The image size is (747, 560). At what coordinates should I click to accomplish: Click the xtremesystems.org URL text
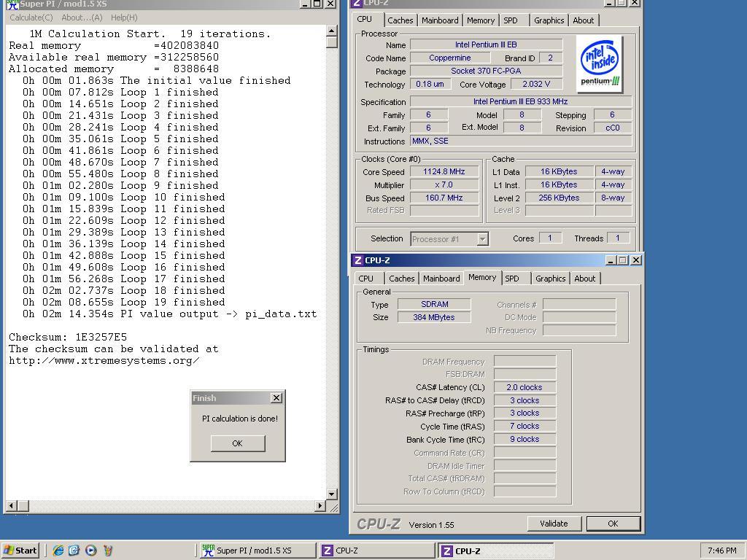[x=104, y=360]
